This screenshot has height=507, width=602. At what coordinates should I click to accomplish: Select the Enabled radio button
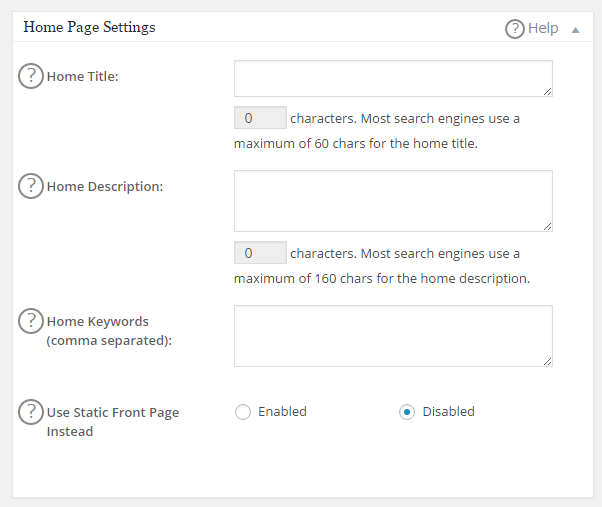click(x=242, y=412)
